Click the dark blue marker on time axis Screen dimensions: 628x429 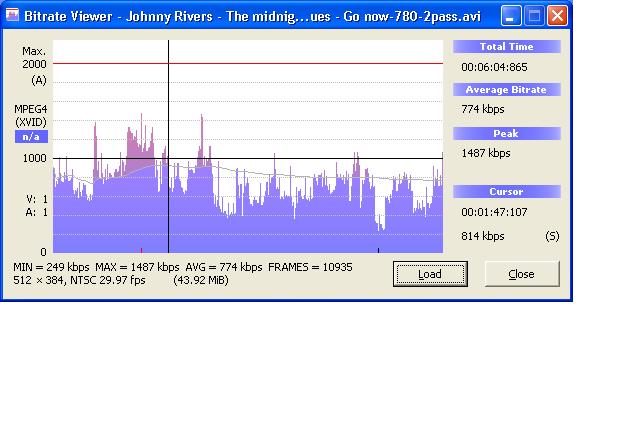[378, 250]
